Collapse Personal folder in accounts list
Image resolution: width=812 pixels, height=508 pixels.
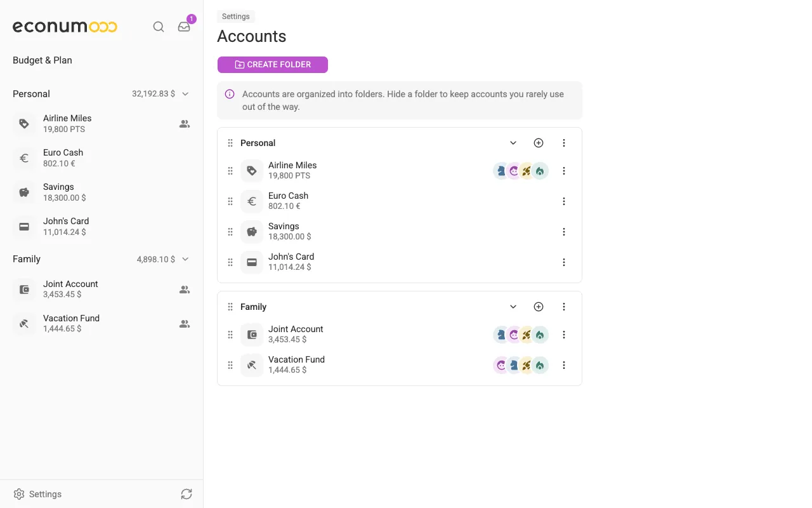pyautogui.click(x=513, y=143)
